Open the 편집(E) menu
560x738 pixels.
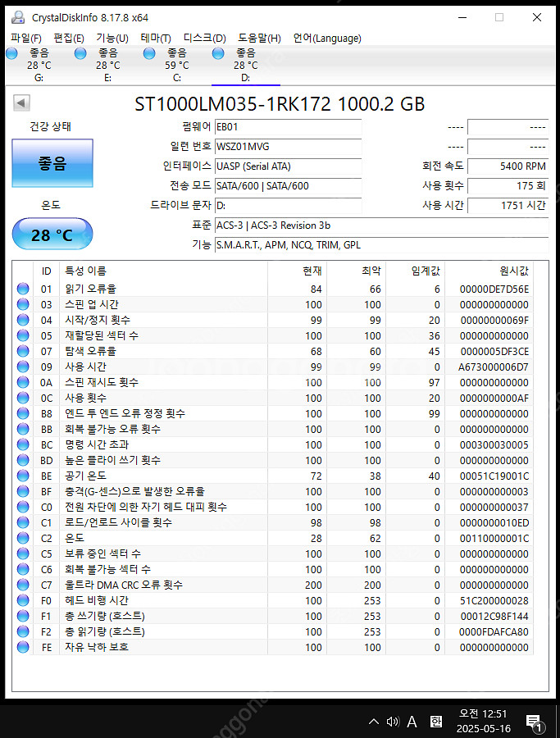tap(69, 38)
